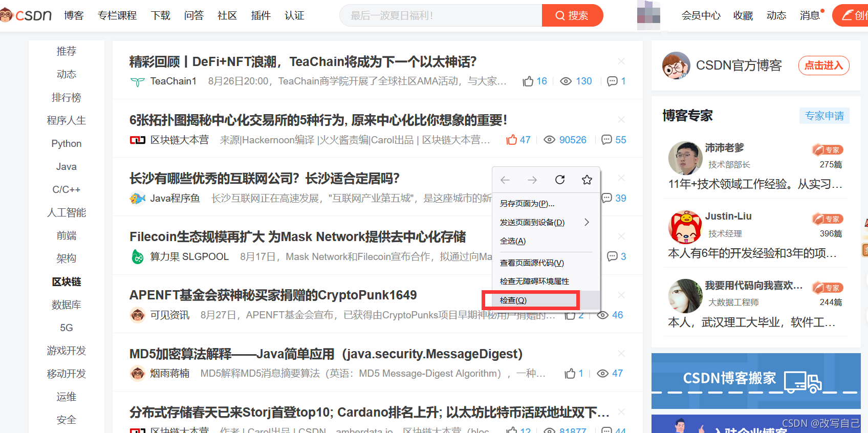Open 消息 notifications link

click(x=810, y=15)
